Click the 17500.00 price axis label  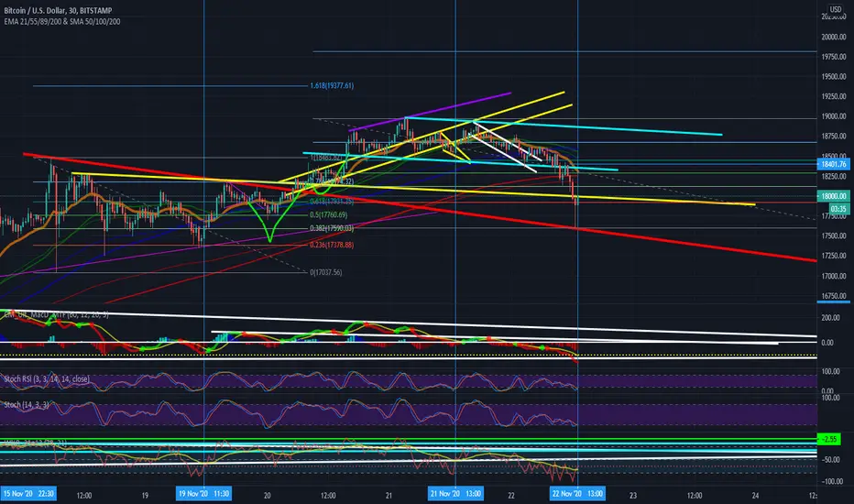click(x=834, y=236)
